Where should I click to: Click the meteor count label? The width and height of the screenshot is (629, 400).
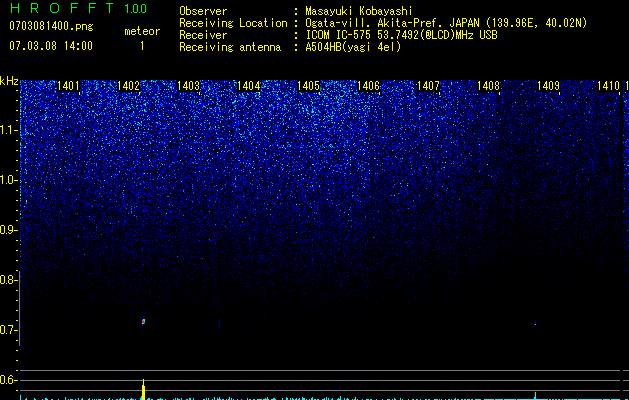(142, 31)
